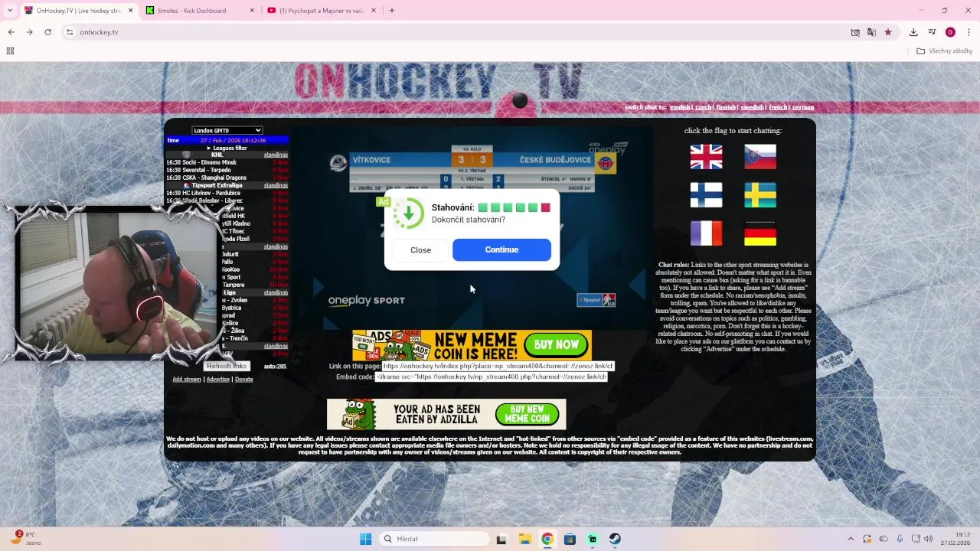Viewport: 980px width, 551px height.
Task: Click the 'Link on this page' URL field
Action: point(498,366)
